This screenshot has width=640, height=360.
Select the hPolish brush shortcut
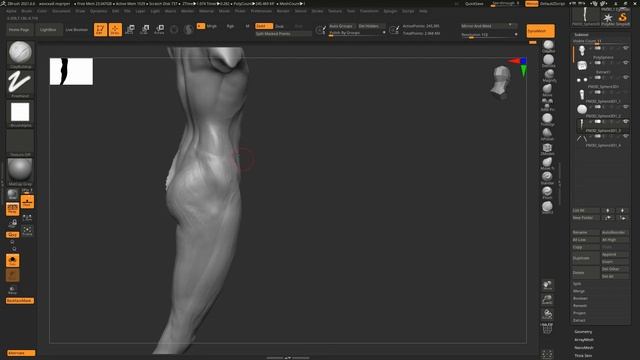tap(547, 134)
